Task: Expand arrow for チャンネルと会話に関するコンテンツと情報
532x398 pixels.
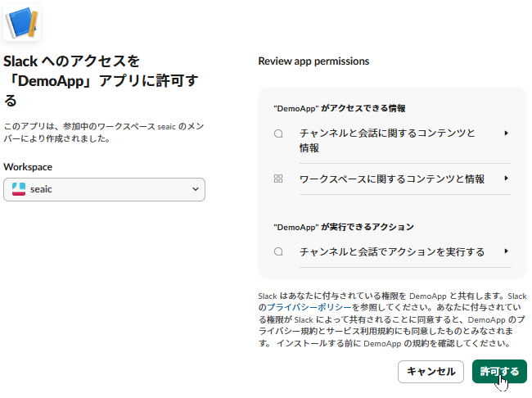Action: (507, 133)
